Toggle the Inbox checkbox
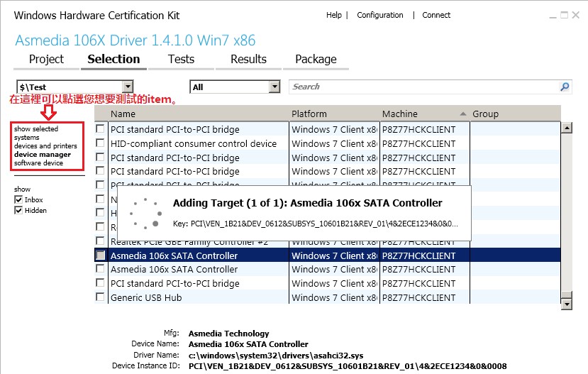588x374 pixels. [x=18, y=199]
